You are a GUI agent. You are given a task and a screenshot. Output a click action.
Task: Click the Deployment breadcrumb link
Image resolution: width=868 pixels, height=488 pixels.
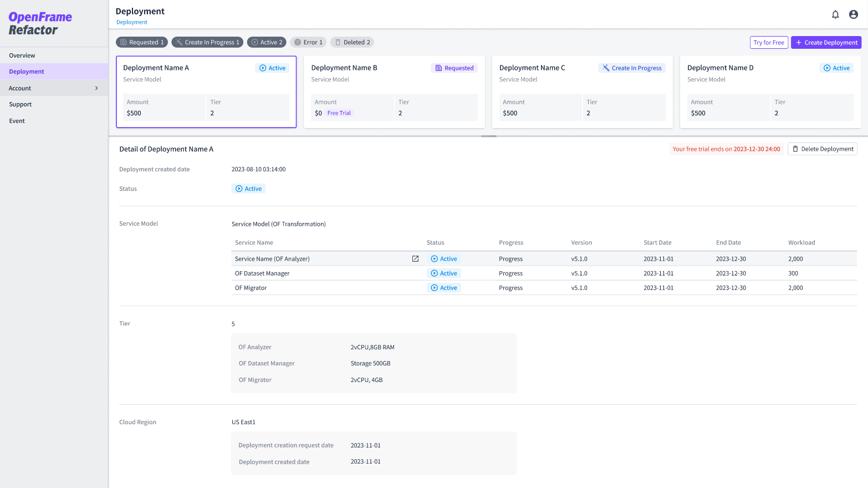tap(131, 22)
